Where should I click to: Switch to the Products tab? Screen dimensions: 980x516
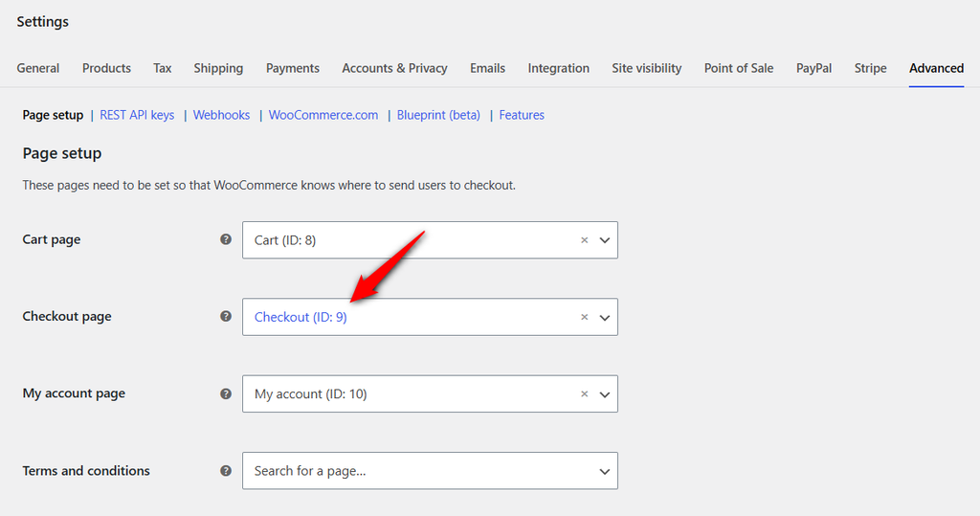(x=106, y=68)
